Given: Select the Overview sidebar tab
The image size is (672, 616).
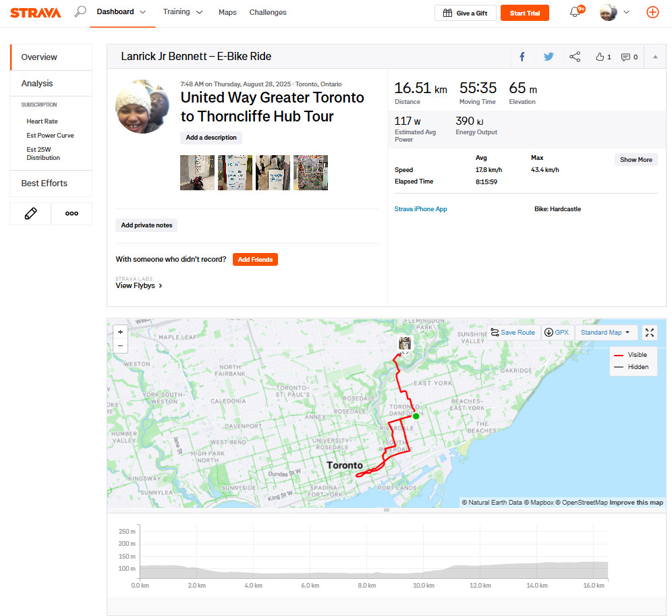Looking at the screenshot, I should coord(51,57).
